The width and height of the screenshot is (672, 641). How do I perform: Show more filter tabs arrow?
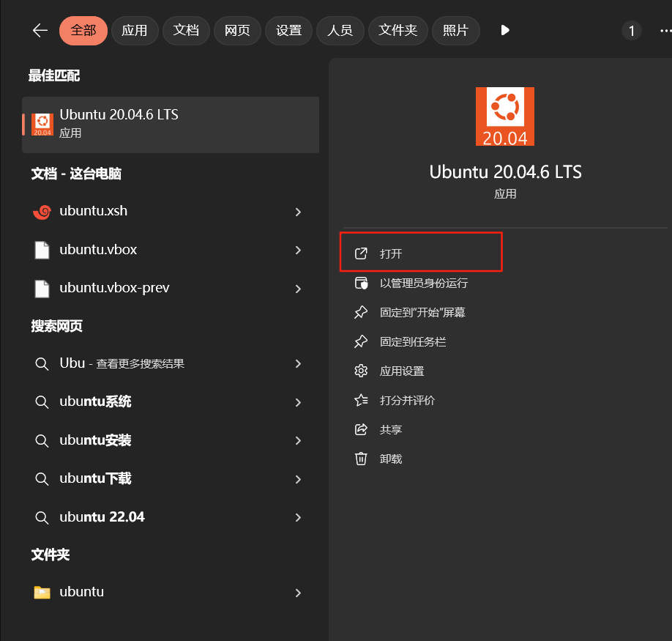pos(505,31)
